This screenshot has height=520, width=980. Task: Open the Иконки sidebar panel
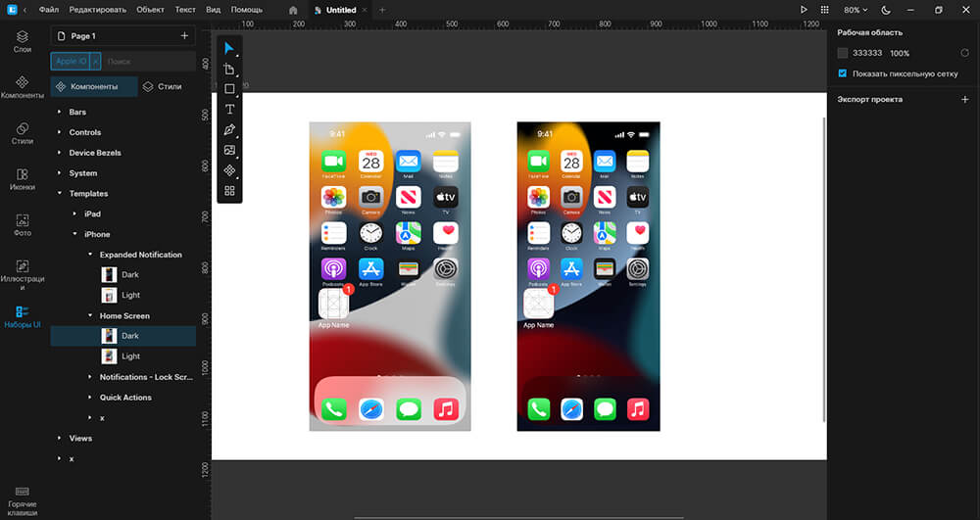point(22,179)
